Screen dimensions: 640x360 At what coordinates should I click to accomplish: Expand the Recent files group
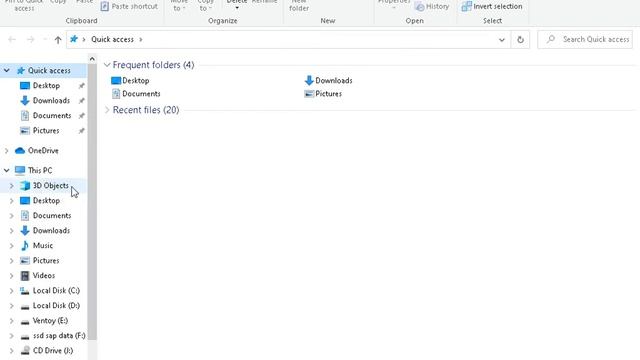pos(107,110)
